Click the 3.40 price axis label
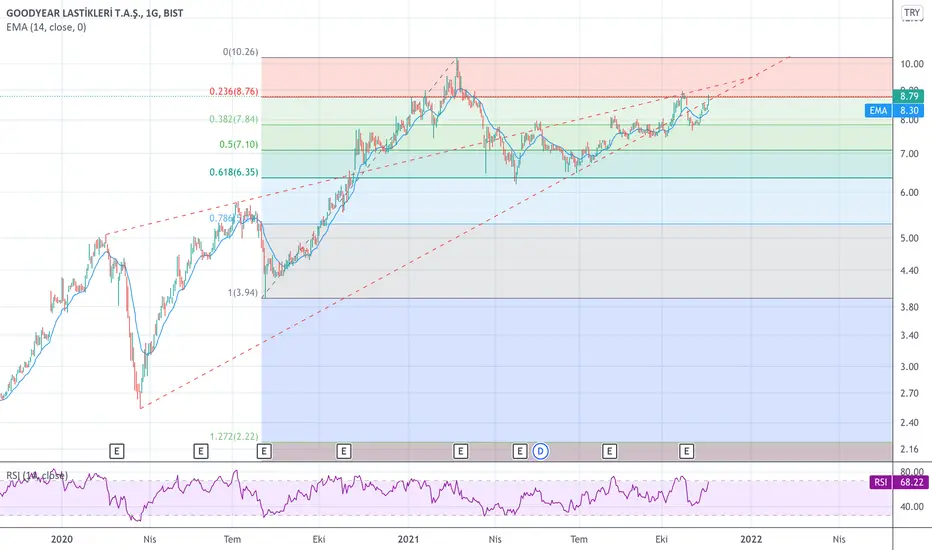932x550 pixels. [909, 335]
